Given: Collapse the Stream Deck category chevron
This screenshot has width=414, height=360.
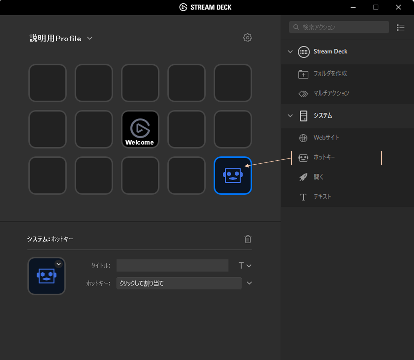Looking at the screenshot, I should 290,52.
